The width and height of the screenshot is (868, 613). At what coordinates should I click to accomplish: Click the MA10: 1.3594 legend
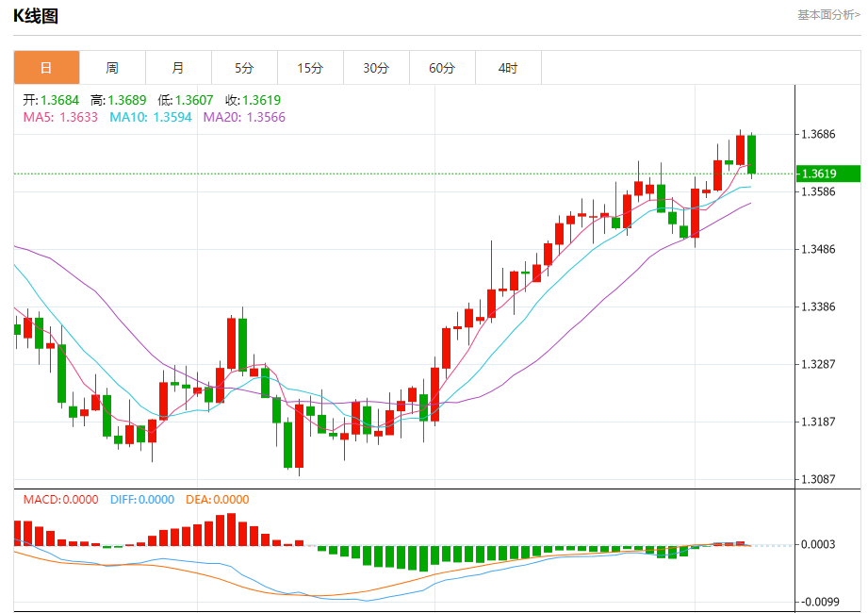click(151, 117)
